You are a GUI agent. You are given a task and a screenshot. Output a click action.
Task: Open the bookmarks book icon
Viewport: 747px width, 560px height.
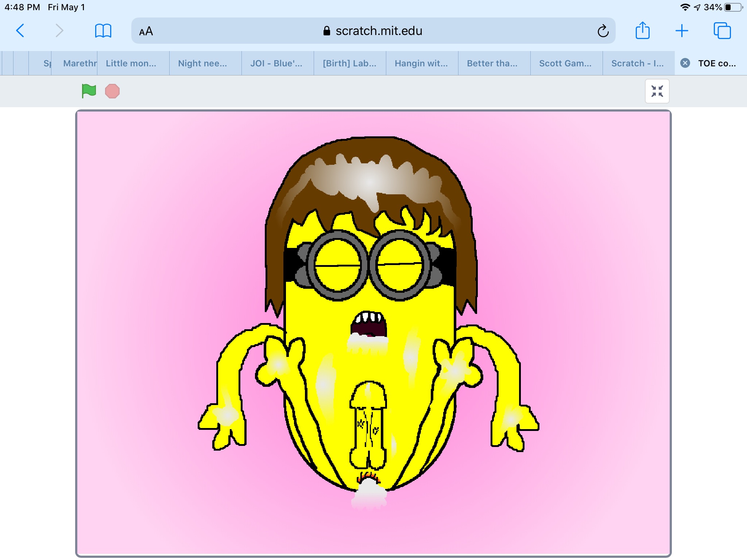103,31
